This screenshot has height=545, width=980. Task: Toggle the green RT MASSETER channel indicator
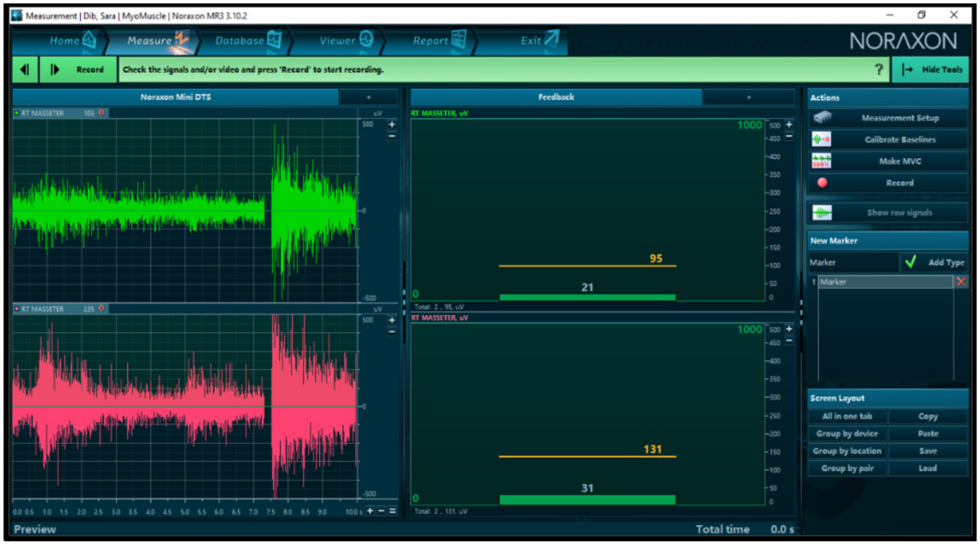tap(17, 113)
